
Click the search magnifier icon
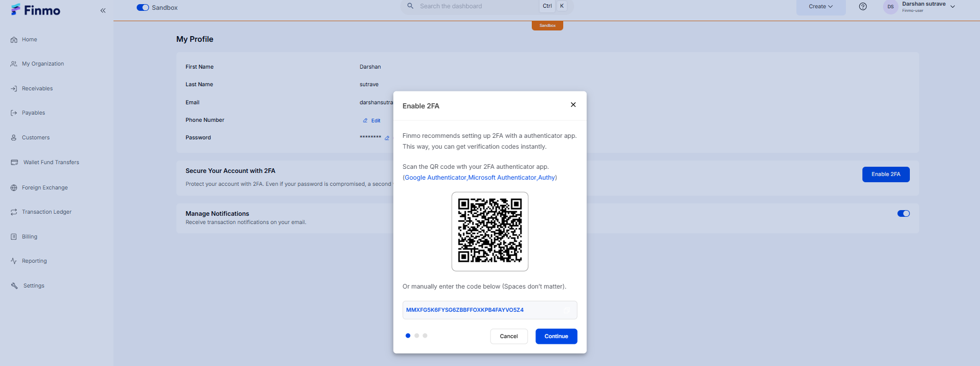click(x=411, y=6)
